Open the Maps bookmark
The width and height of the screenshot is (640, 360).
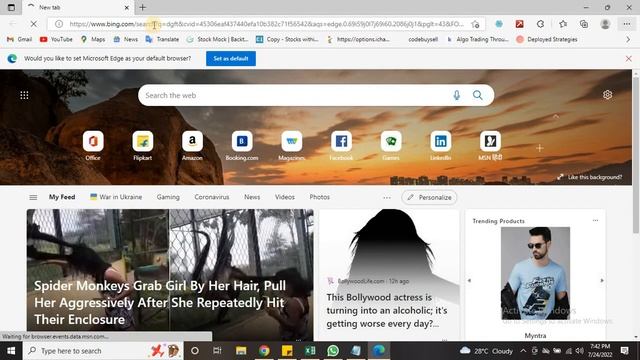[93, 39]
